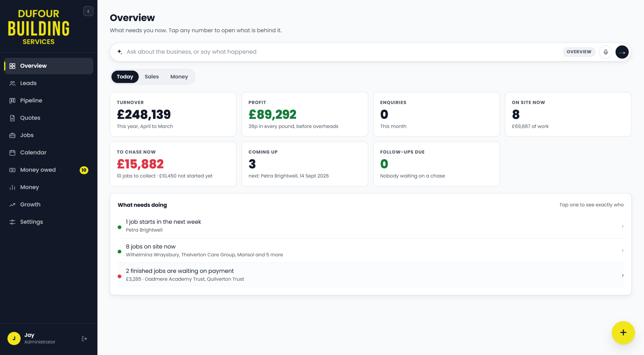The width and height of the screenshot is (644, 355).
Task: Click the Pipeline board icon
Action: (x=12, y=101)
